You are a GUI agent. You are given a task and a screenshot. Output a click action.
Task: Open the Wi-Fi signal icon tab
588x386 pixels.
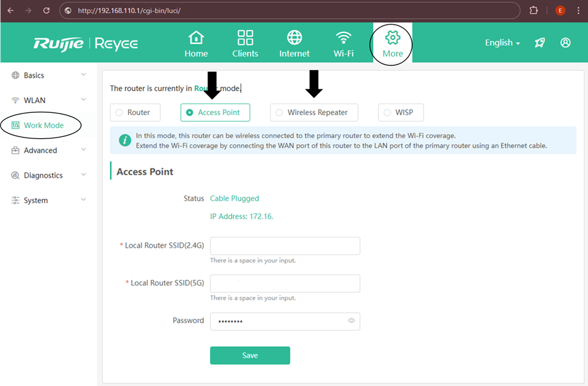[x=344, y=38]
